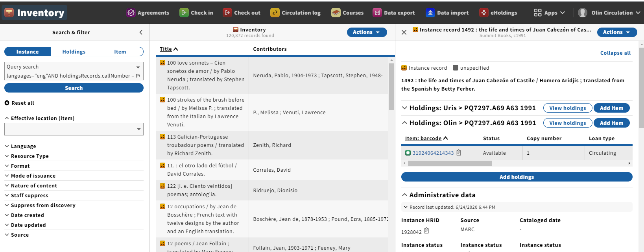Expand the Source filter
This screenshot has height=252, width=644.
click(20, 235)
